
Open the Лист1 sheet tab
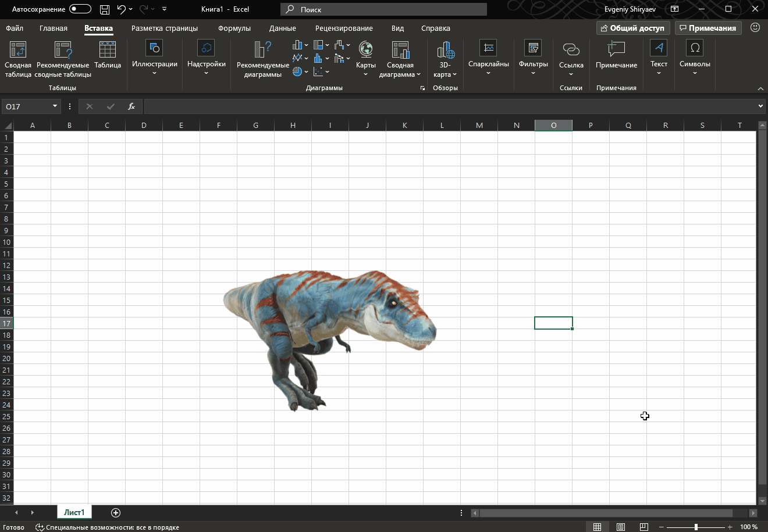coord(74,512)
